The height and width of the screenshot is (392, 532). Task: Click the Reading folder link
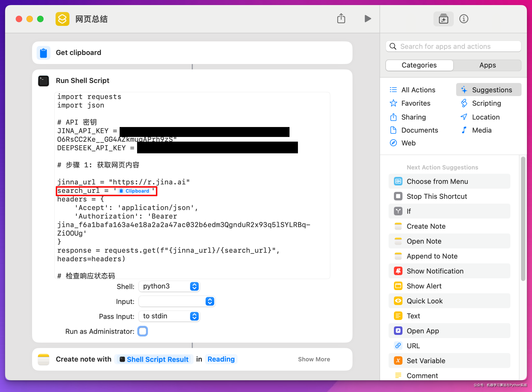tap(221, 359)
